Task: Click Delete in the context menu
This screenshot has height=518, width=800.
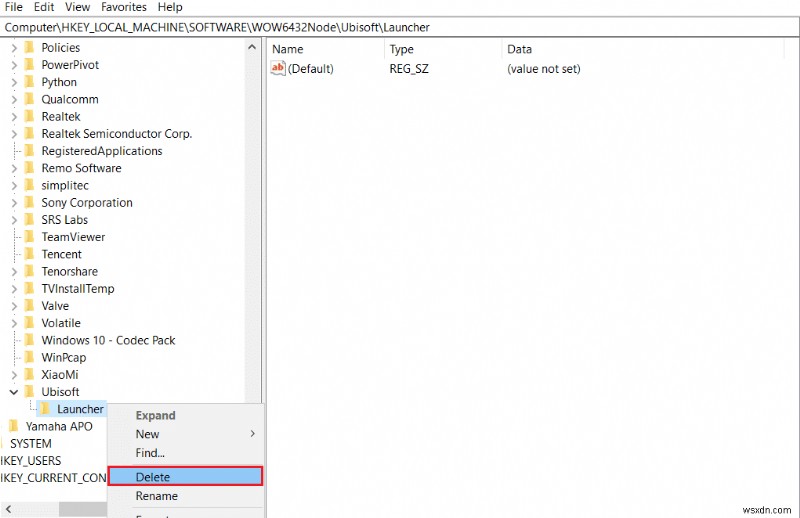Action: (x=186, y=477)
